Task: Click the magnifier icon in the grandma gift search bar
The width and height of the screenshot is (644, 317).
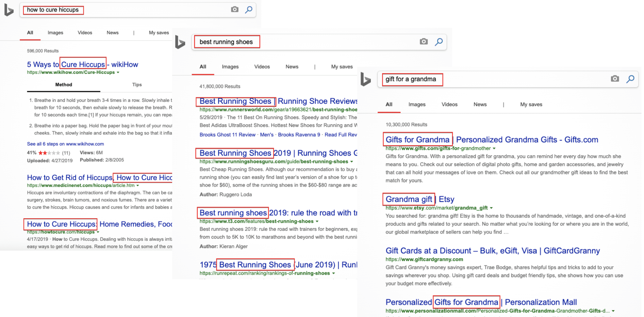Action: 630,79
